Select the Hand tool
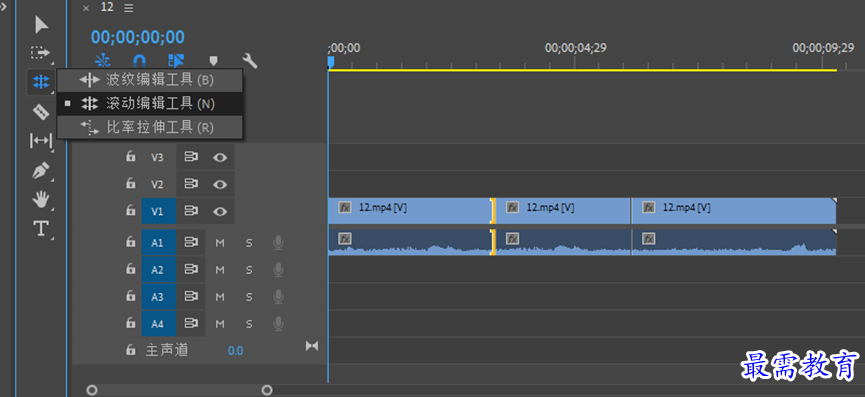 tap(41, 199)
